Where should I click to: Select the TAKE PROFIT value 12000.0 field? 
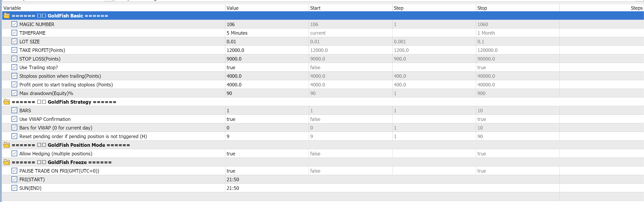click(267, 50)
